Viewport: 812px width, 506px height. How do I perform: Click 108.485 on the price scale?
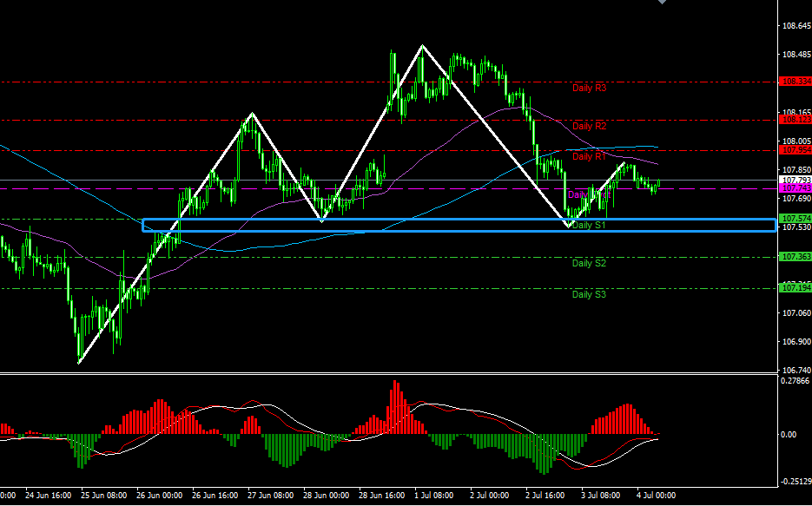coord(796,55)
